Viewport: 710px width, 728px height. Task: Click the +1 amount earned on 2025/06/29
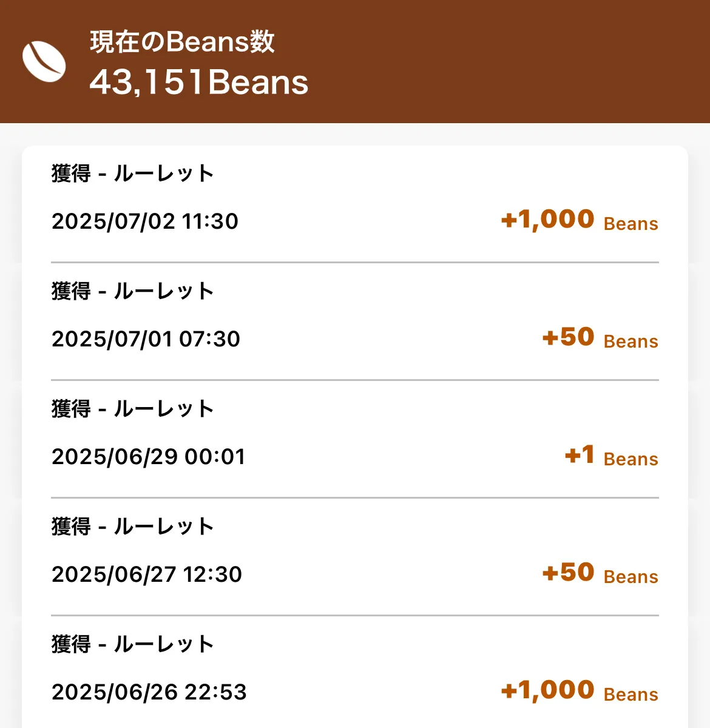580,455
